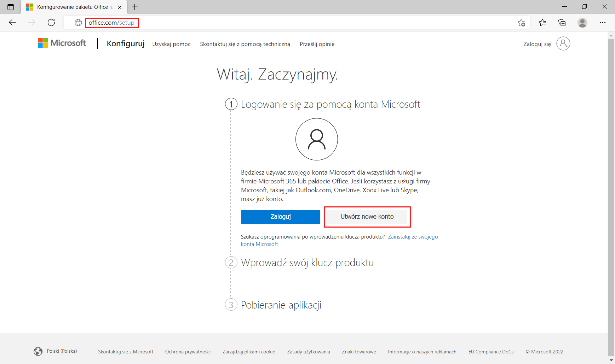Add this page to favorites star icon
Screen dimensions: 615x364
[x=521, y=23]
